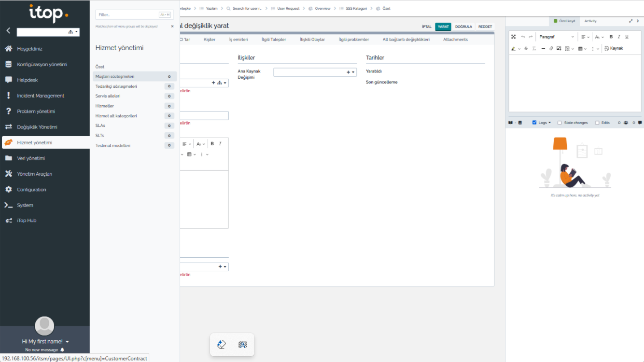Open Tedarikçi sözleşmeleri menu link

pos(116,86)
